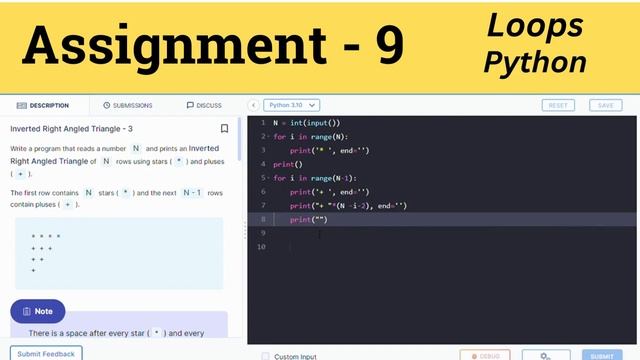Click the line 7 print statement
The height and width of the screenshot is (360, 640).
point(348,206)
